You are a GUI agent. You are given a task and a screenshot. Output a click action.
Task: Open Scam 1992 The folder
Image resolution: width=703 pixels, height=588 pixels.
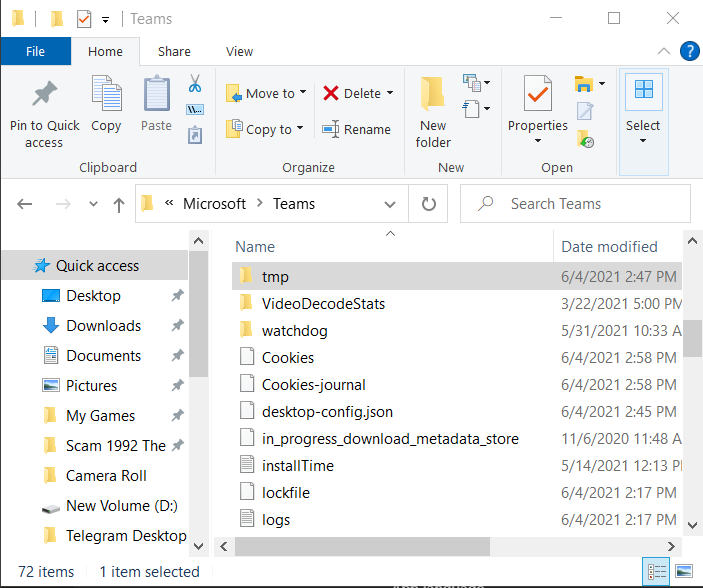[116, 446]
